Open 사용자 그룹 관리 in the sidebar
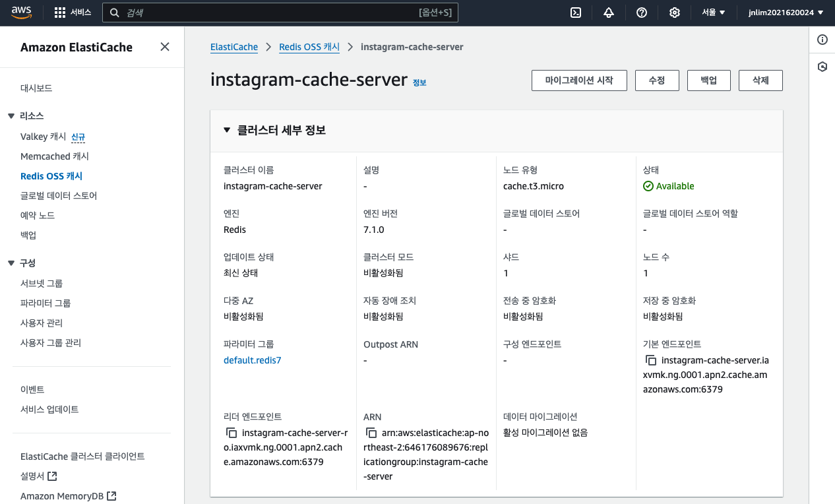Viewport: 835px width, 504px height. tap(51, 343)
